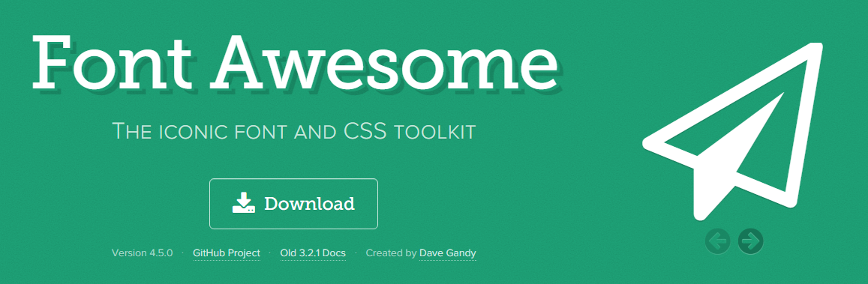Screen dimensions: 868x284
Task: Click the large paper plane icon
Action: coord(732,131)
